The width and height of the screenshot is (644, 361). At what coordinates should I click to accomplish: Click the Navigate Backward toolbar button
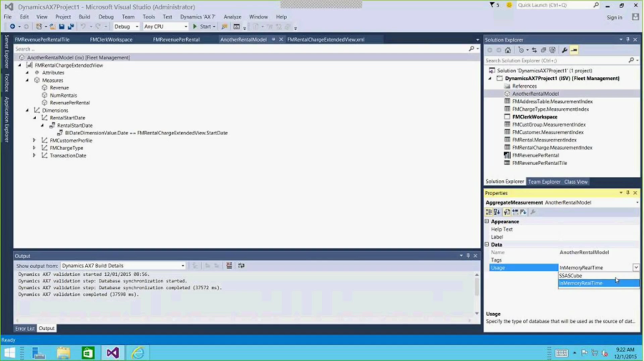[12, 26]
